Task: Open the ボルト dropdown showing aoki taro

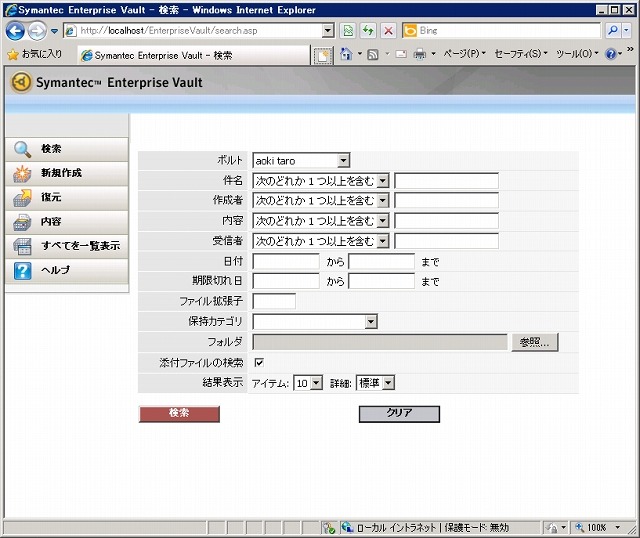Action: (301, 160)
